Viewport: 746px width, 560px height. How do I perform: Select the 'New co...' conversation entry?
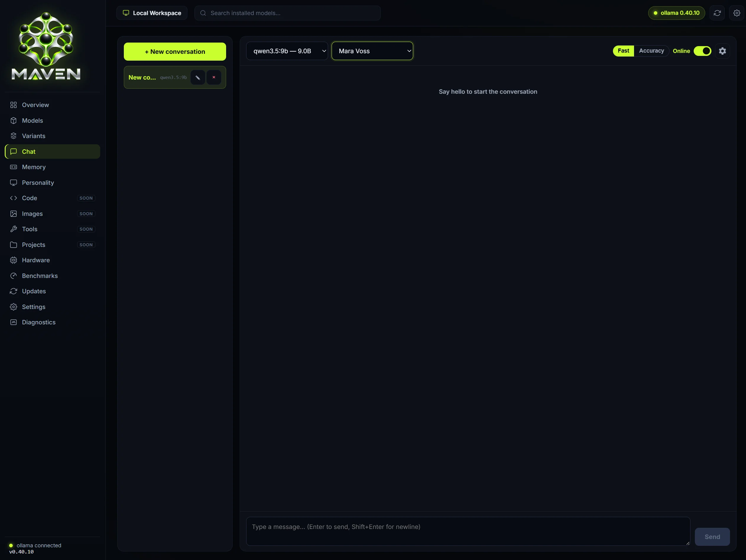(x=175, y=77)
